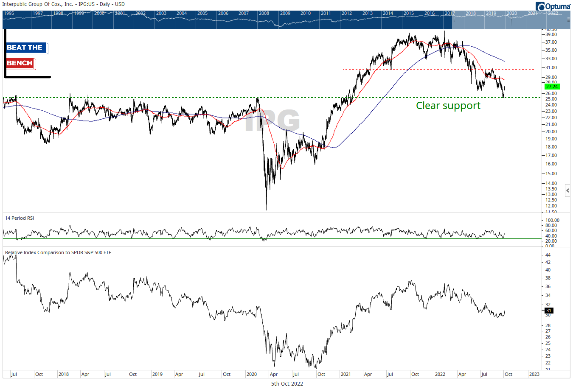
Task: Click the 31.00 price axis label
Action: click(x=551, y=68)
